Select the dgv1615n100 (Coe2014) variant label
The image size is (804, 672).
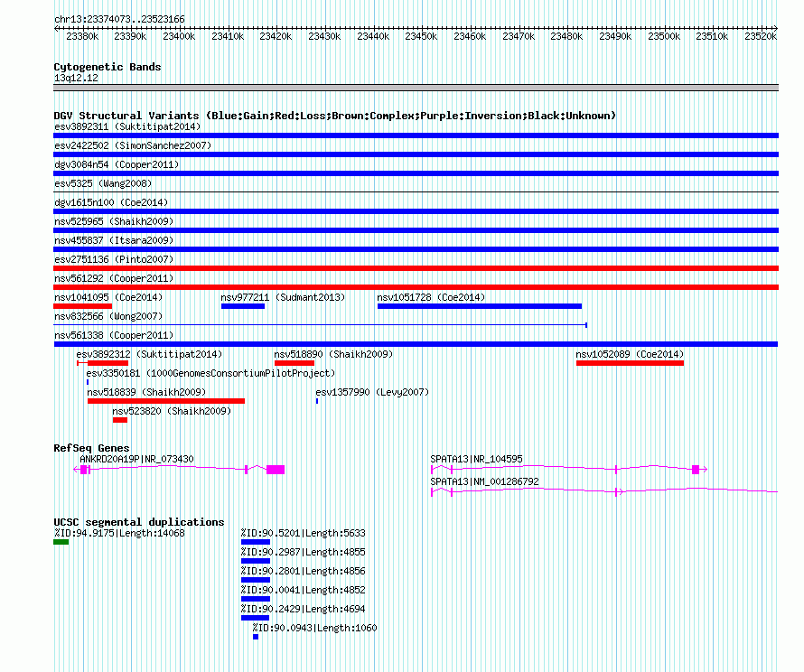click(x=111, y=202)
